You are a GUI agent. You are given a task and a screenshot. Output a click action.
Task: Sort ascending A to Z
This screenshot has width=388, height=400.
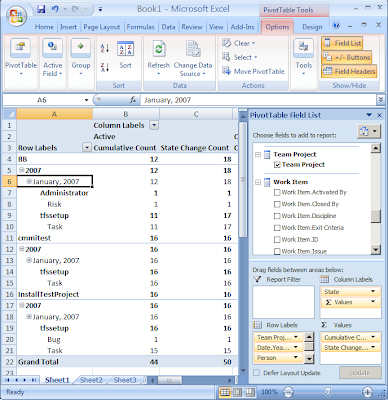105,49
